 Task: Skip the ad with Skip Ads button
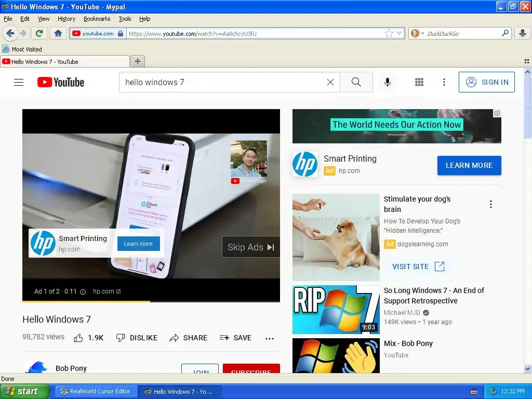[251, 247]
